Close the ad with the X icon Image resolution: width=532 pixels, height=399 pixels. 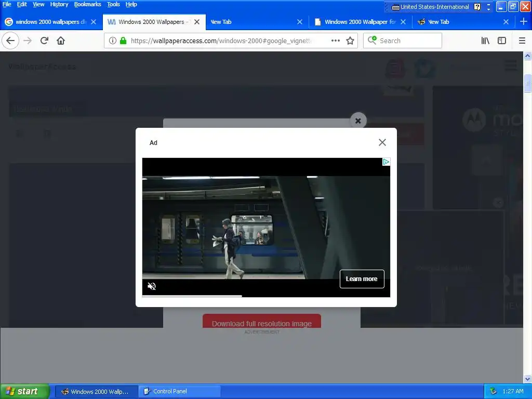click(x=382, y=142)
